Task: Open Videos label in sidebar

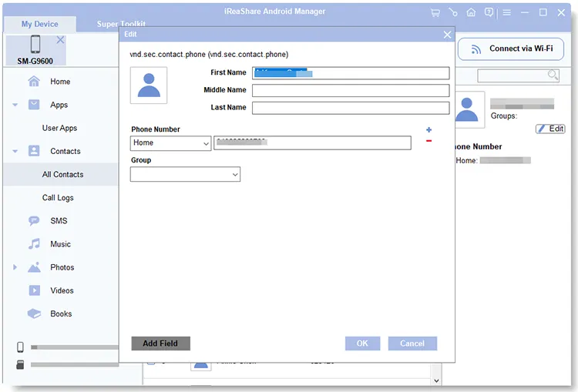Action: [62, 290]
